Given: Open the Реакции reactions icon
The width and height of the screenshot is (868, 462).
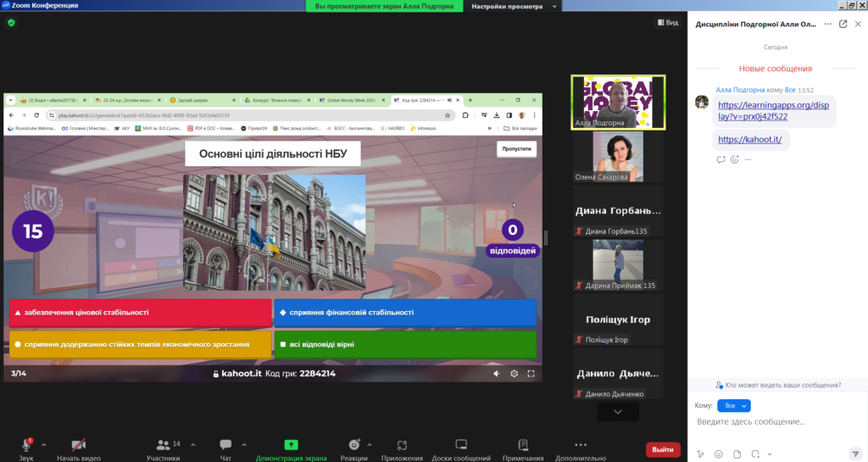Looking at the screenshot, I should (x=354, y=445).
